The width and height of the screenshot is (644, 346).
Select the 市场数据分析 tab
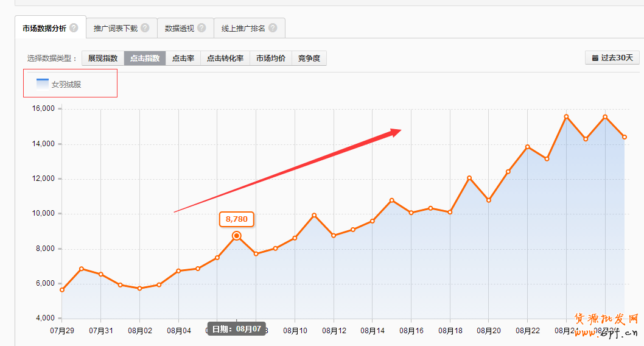[x=44, y=28]
